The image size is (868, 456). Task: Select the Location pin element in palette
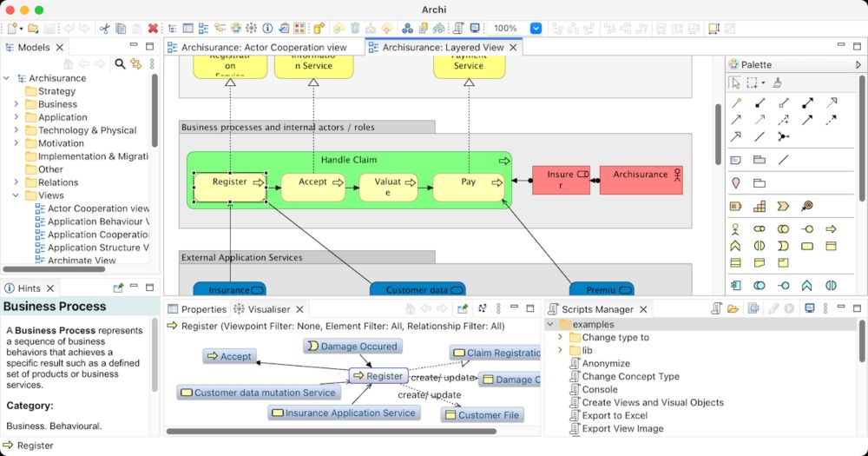click(736, 183)
